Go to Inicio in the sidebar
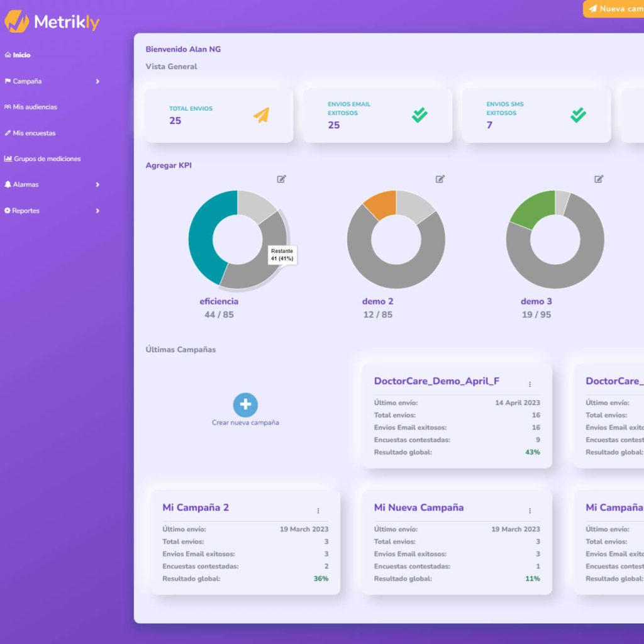Viewport: 644px width, 644px height. (x=21, y=55)
